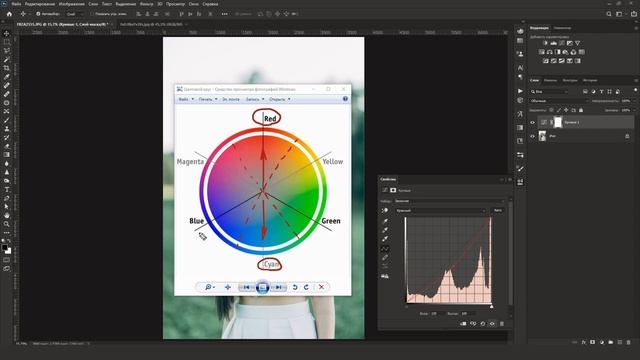640x360 pixels.
Task: Click the white point slider under curve
Action: click(x=491, y=306)
